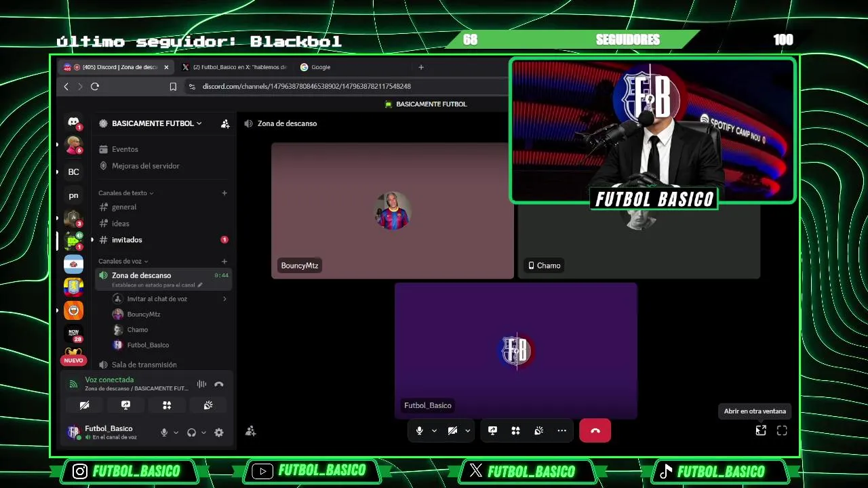Enter fullscreen mode for the call

(782, 430)
